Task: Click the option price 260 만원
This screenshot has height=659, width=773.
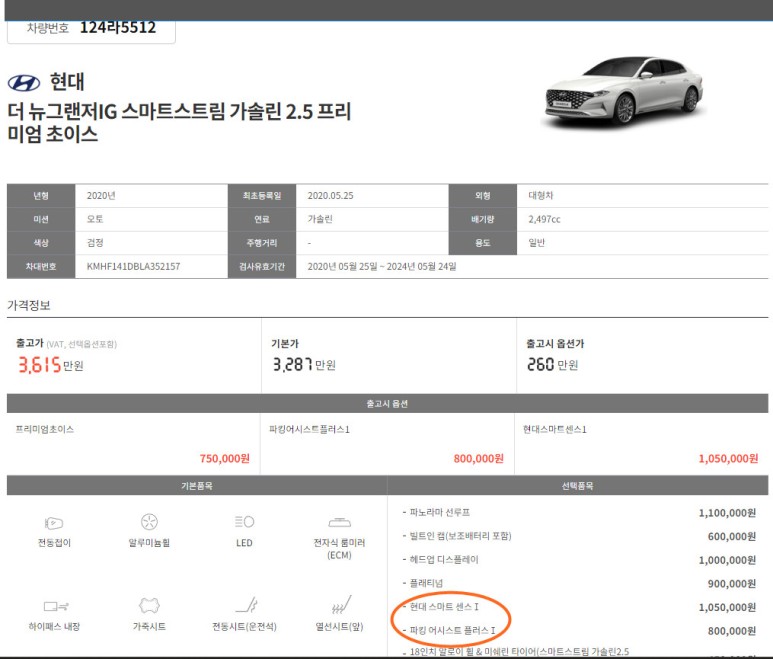Action: (x=553, y=365)
